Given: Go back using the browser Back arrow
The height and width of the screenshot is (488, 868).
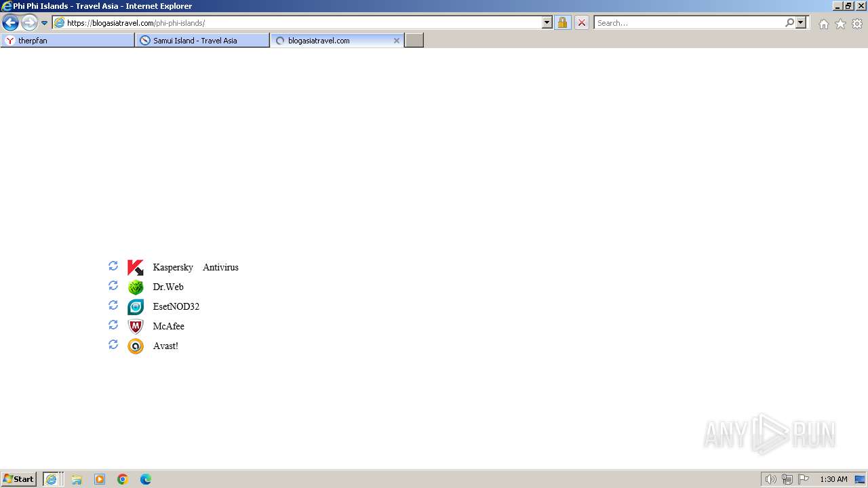Looking at the screenshot, I should tap(10, 23).
